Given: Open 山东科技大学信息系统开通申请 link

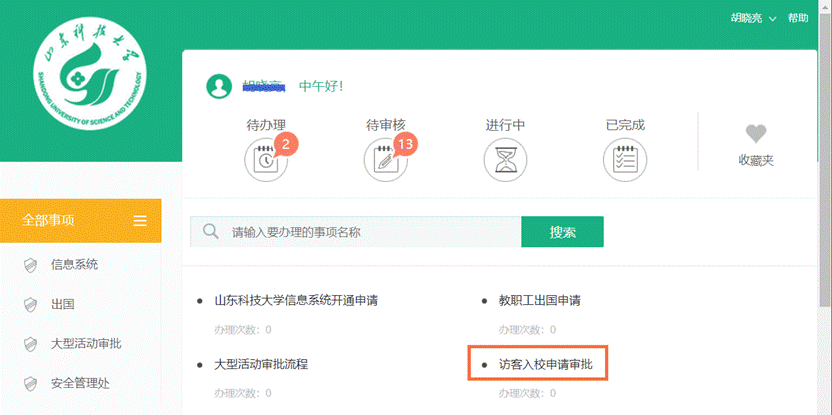Looking at the screenshot, I should pyautogui.click(x=296, y=300).
